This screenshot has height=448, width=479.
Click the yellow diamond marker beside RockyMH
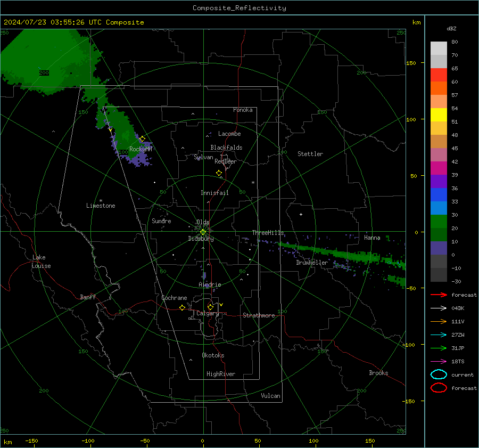coord(142,139)
